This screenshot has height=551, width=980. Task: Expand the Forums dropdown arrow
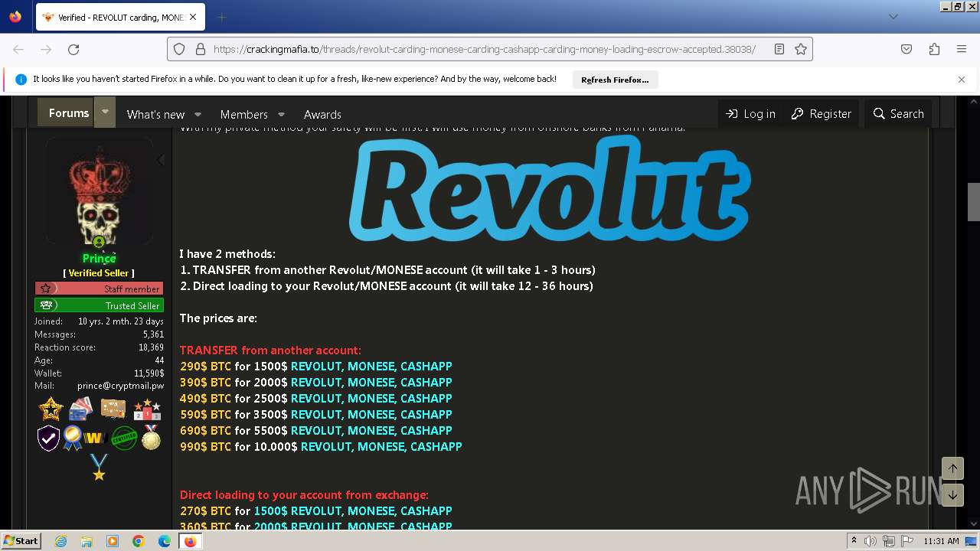105,112
